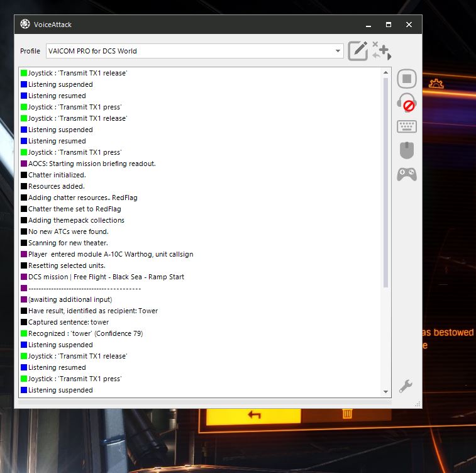Toggle keyboard shortcuts icon
Screen dimensions: 476x473
coord(407,126)
